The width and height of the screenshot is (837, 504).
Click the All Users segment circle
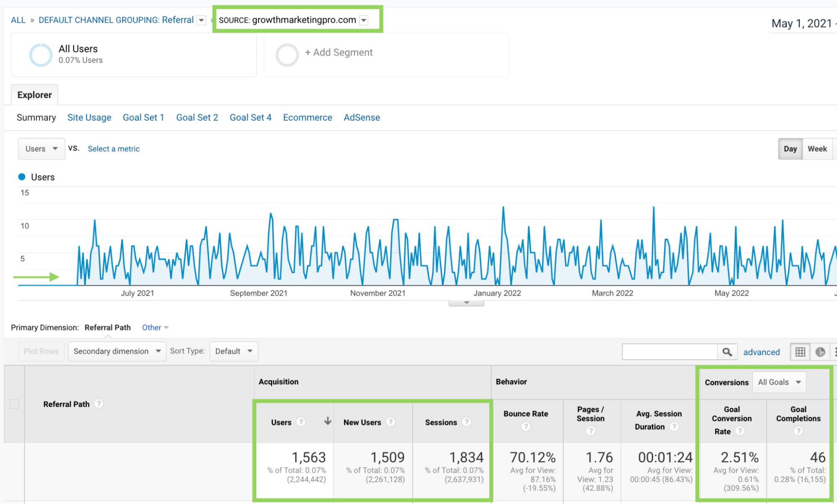tap(41, 54)
